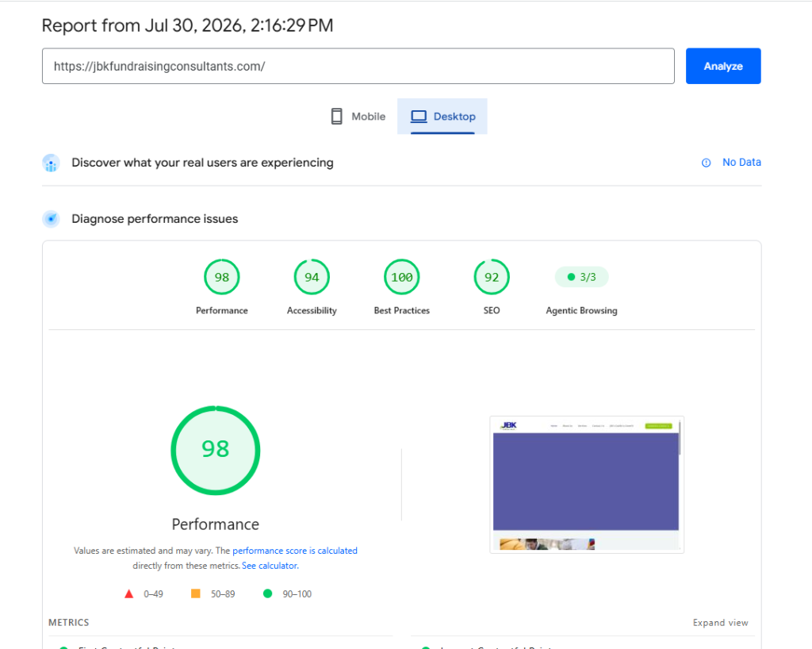Jump to SEO score gauge 92
The height and width of the screenshot is (649, 812).
click(492, 277)
